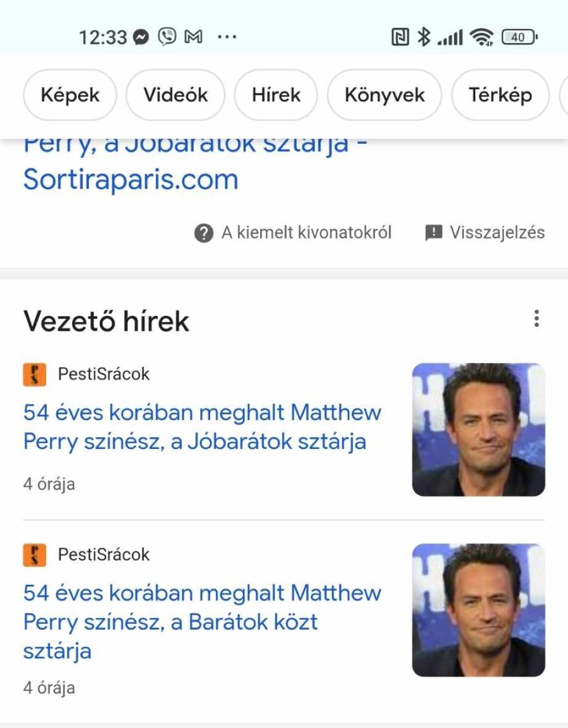Open the Vezető hírek three-dot menu
Image resolution: width=568 pixels, height=728 pixels.
pos(536,318)
